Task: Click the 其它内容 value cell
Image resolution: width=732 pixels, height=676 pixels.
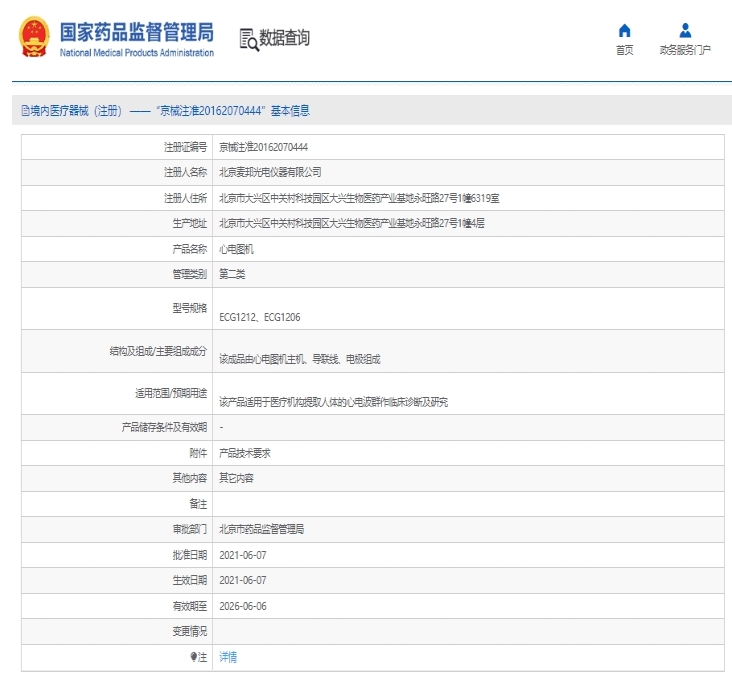Action: [x=236, y=478]
